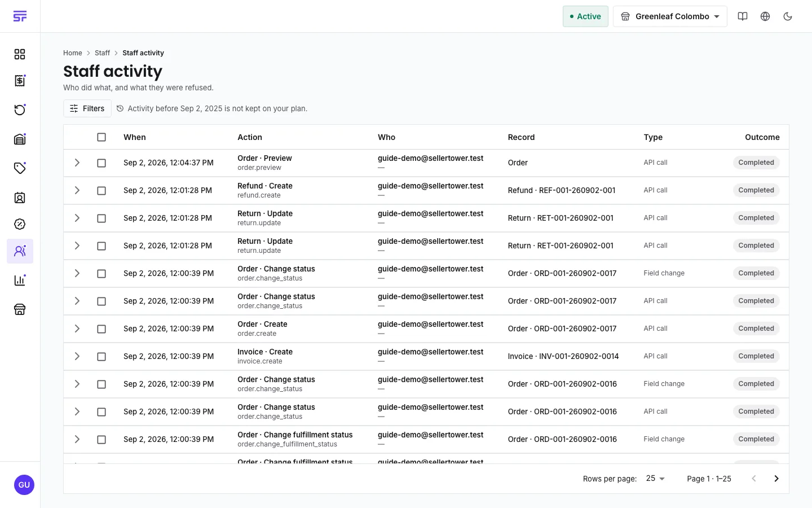Viewport: 812px width, 508px height.
Task: Click the Active status badge
Action: point(585,16)
